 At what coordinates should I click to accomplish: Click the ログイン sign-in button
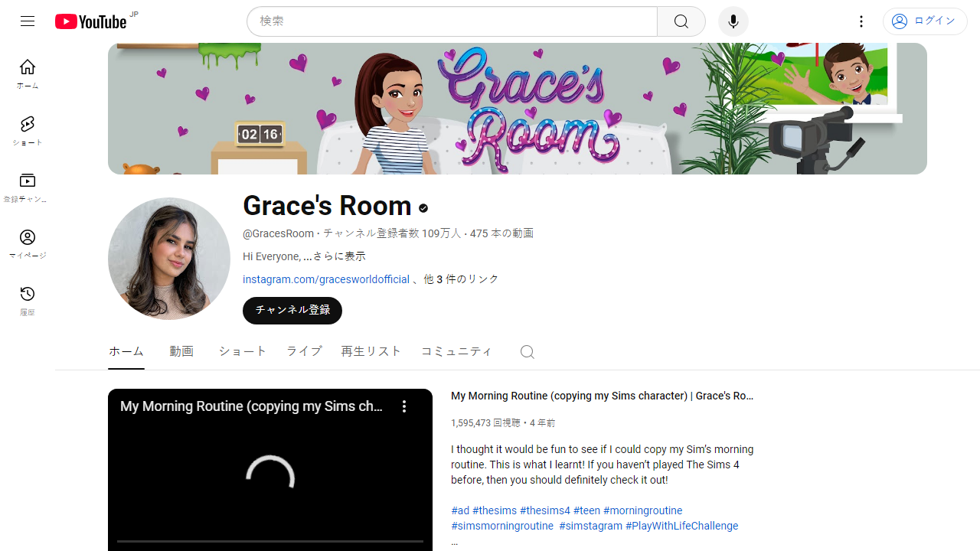pyautogui.click(x=925, y=21)
